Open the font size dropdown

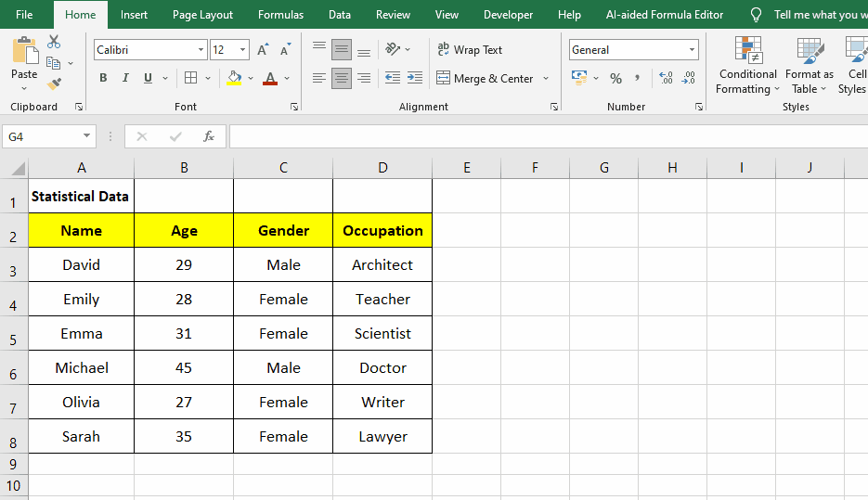(x=242, y=50)
